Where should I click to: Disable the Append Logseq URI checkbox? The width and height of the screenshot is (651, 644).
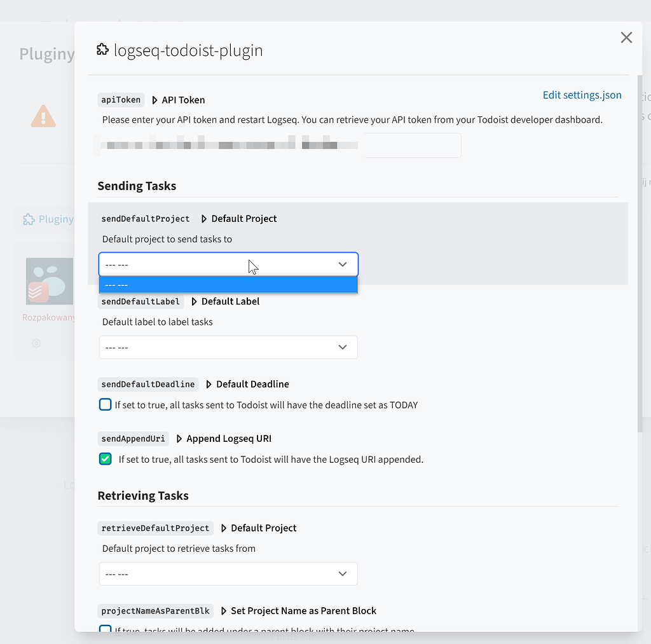pos(105,458)
